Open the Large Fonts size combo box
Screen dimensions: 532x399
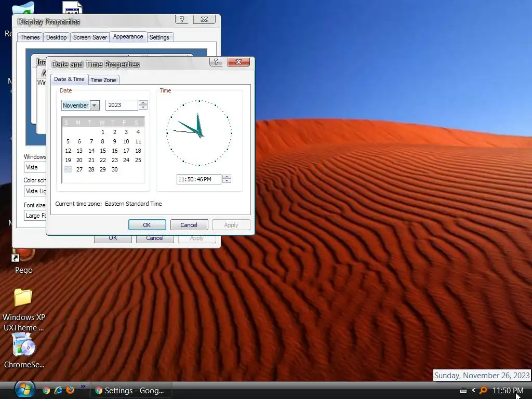pyautogui.click(x=35, y=216)
